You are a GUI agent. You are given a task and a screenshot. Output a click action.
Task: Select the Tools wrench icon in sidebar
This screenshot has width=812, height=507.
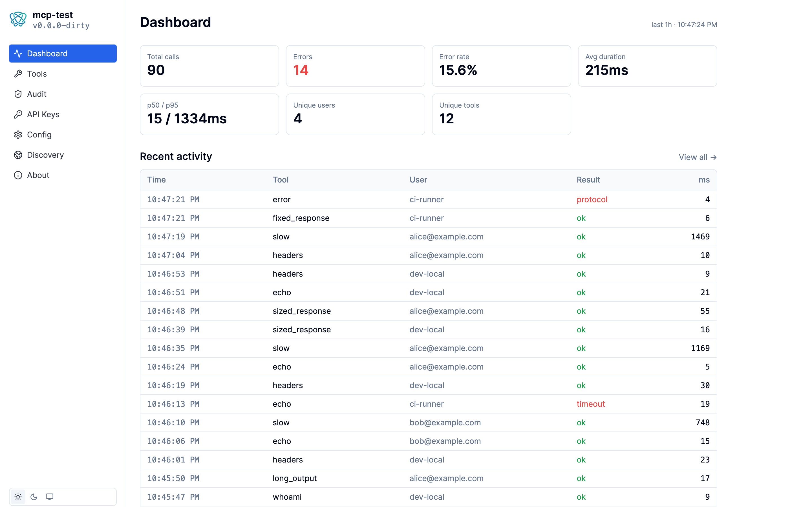point(18,74)
